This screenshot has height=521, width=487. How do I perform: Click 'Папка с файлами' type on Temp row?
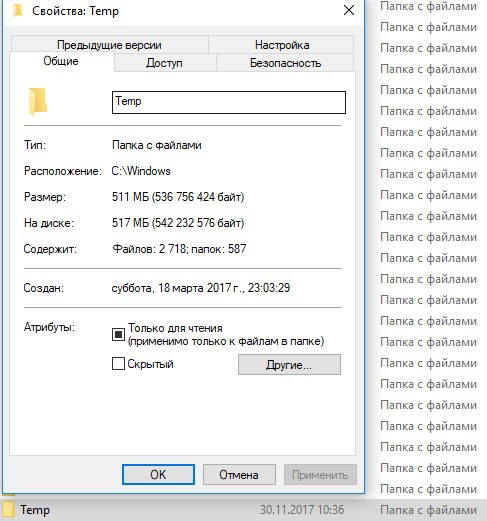pos(429,510)
